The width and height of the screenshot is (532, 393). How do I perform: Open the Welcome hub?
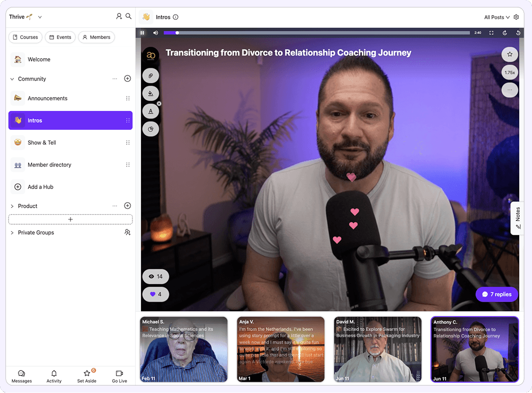[x=70, y=59]
